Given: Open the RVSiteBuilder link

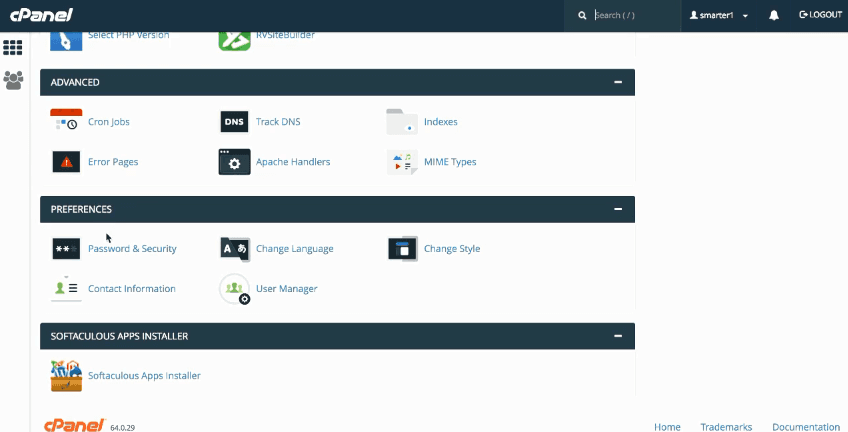Looking at the screenshot, I should click(x=286, y=35).
